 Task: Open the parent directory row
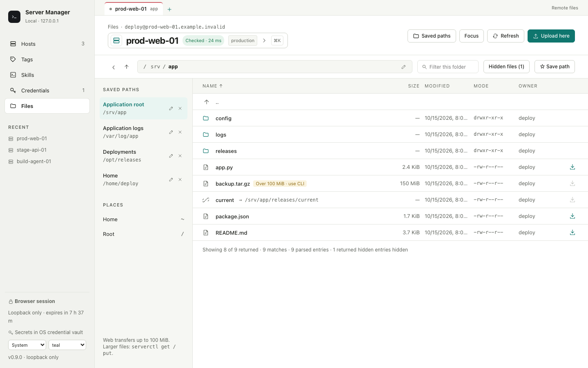pyautogui.click(x=390, y=102)
